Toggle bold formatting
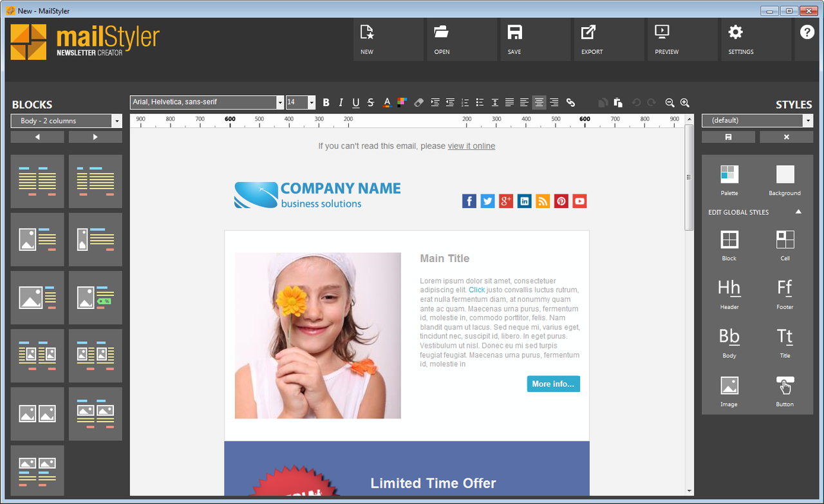This screenshot has width=824, height=504. coord(326,102)
